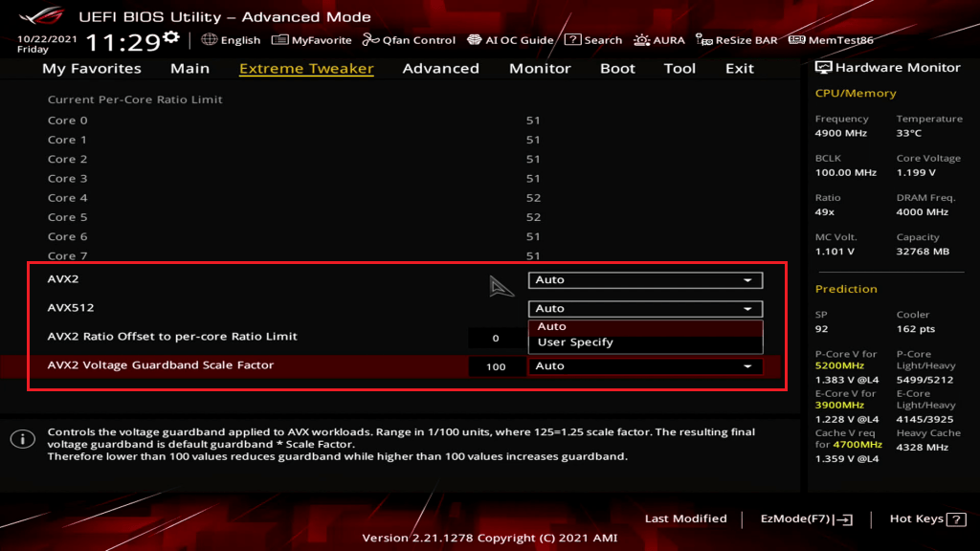Click the Search question-mark icon
Image resolution: width=980 pixels, height=551 pixels.
coord(572,40)
